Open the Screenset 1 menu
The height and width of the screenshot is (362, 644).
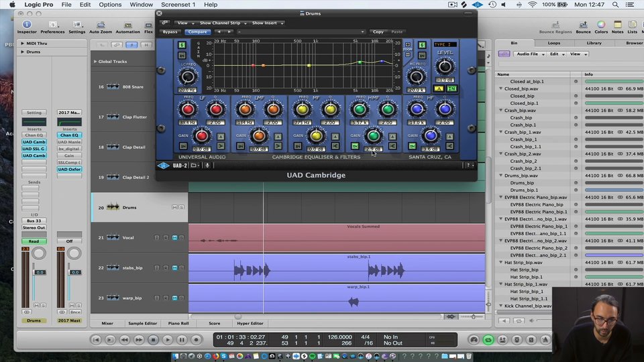tap(178, 5)
